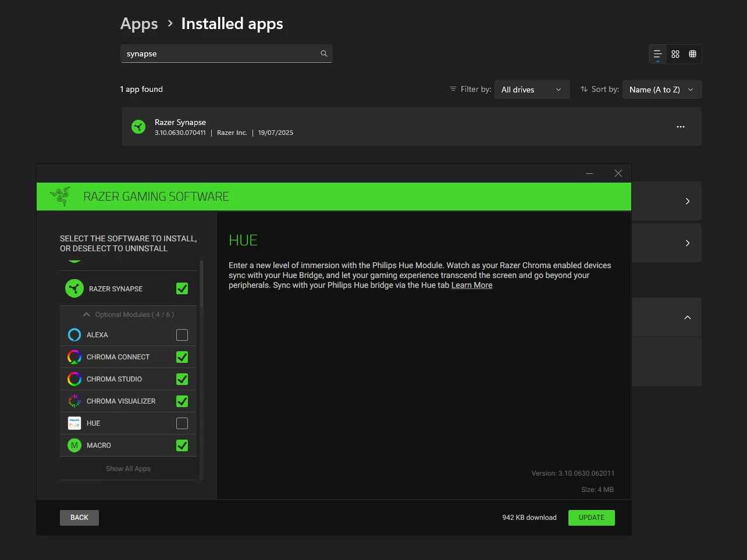Select the MACRO module label

(x=99, y=445)
